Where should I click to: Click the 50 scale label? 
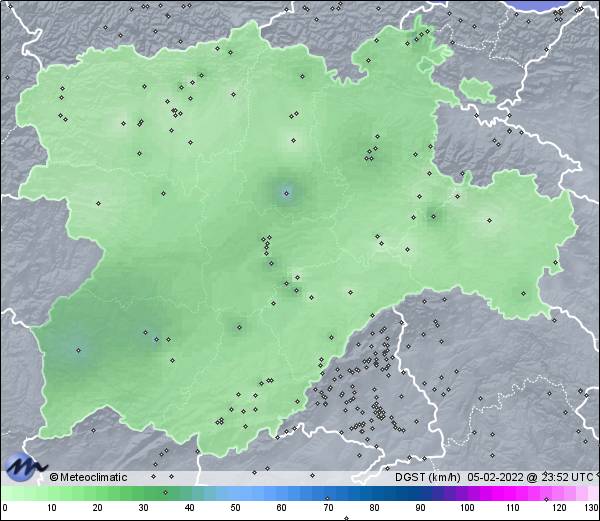235,508
